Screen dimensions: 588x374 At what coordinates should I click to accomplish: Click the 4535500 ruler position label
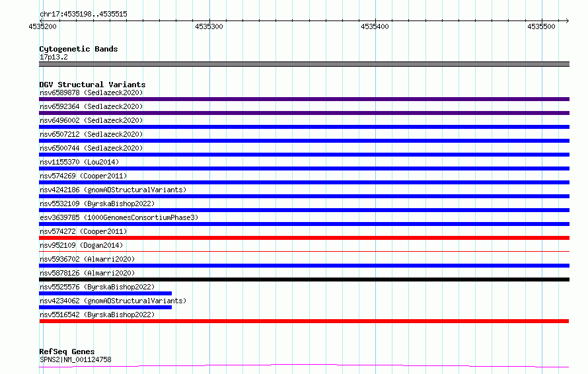click(x=541, y=26)
